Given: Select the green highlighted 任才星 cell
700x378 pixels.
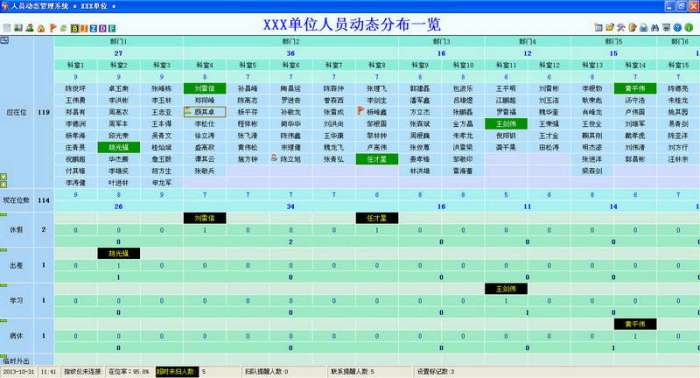Looking at the screenshot, I should click(377, 159).
